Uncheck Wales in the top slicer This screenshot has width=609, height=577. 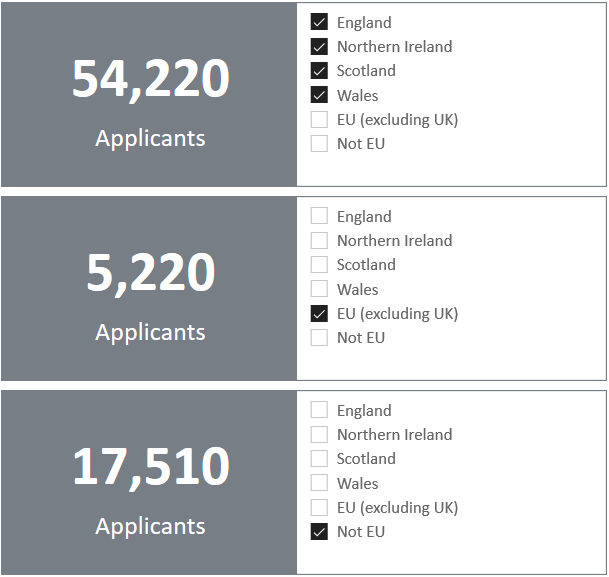click(319, 95)
